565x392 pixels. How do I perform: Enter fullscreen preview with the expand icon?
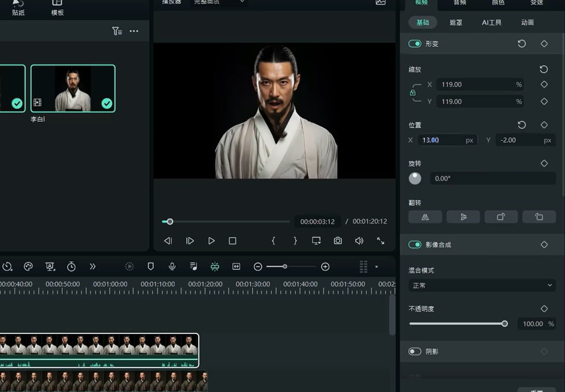pos(380,241)
